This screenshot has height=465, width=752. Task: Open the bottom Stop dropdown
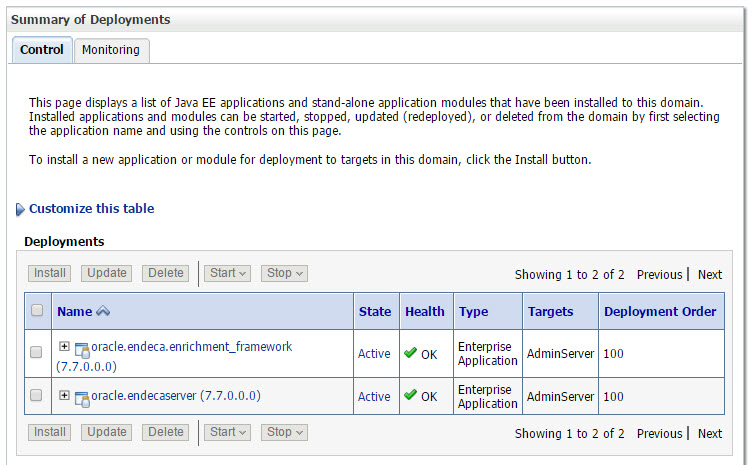(284, 432)
